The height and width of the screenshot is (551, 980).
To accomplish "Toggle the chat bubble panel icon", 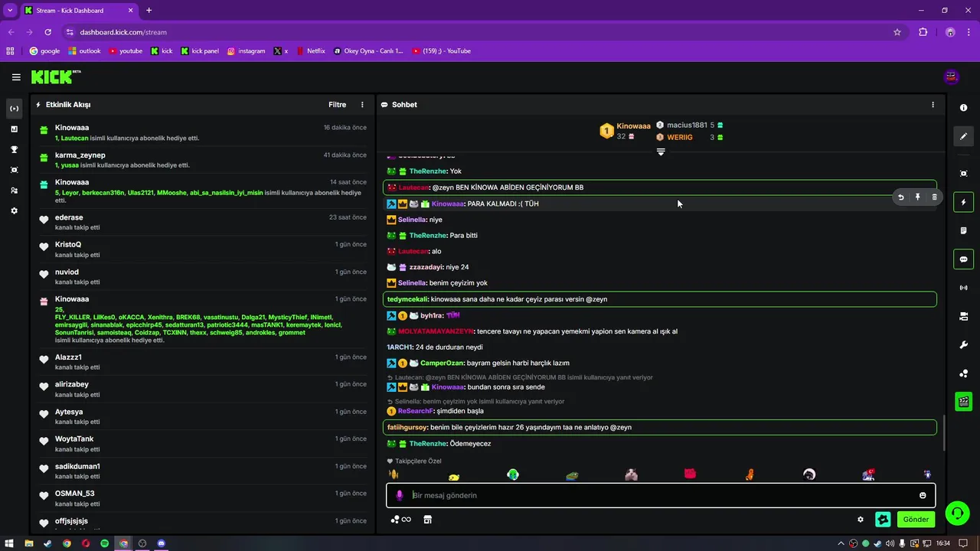I will (963, 259).
